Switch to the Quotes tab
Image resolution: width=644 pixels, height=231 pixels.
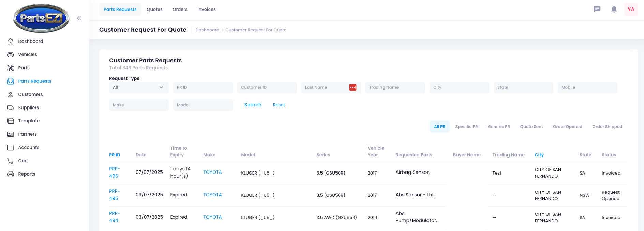click(154, 9)
